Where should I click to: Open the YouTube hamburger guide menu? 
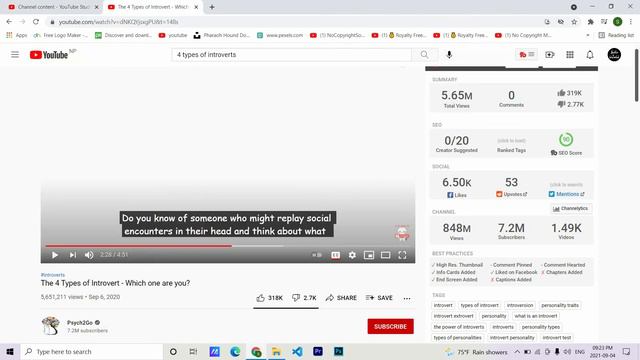(x=15, y=55)
